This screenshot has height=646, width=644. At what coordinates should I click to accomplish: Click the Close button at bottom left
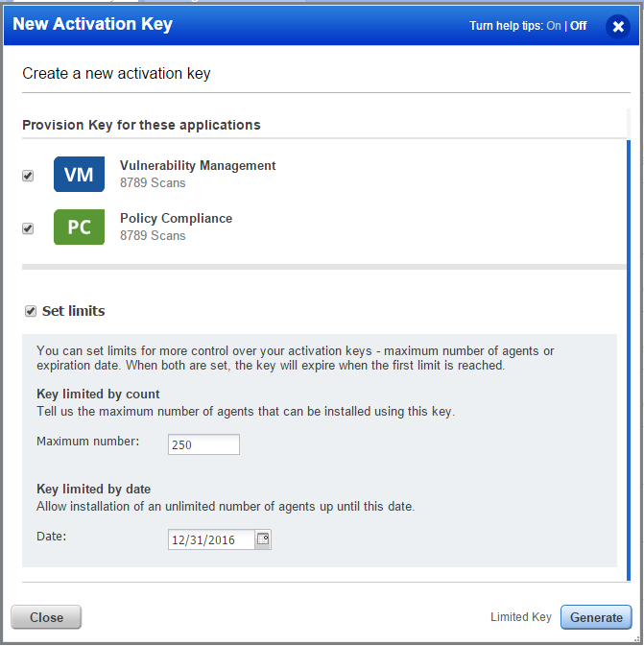tap(46, 617)
